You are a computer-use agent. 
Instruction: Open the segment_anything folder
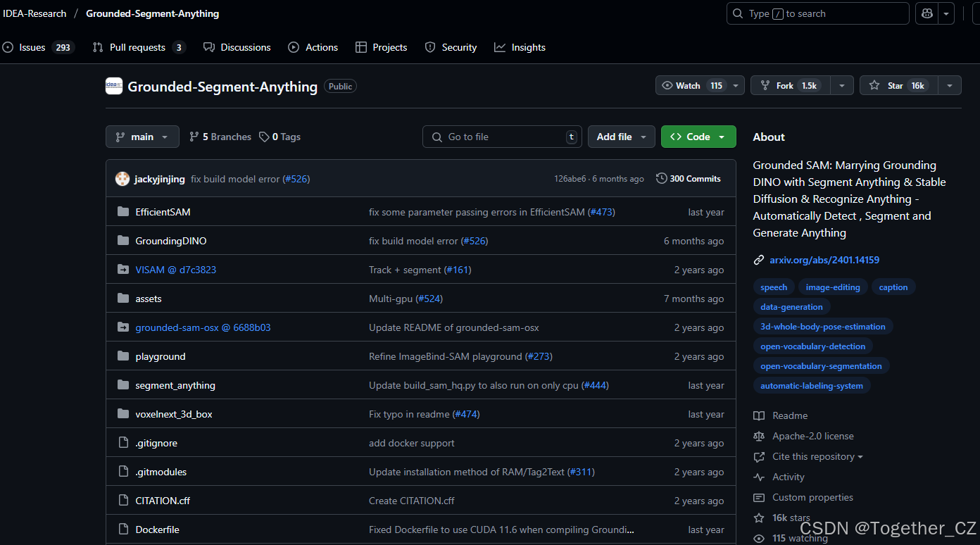(x=175, y=385)
